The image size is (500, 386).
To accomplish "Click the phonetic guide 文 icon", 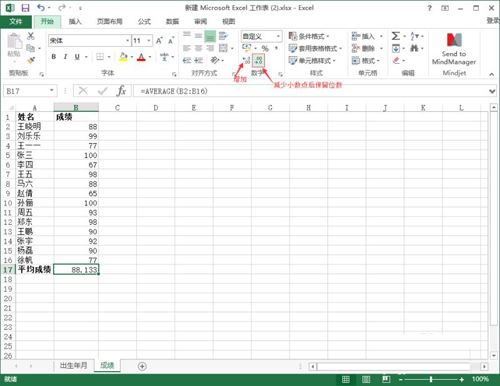I will 164,57.
